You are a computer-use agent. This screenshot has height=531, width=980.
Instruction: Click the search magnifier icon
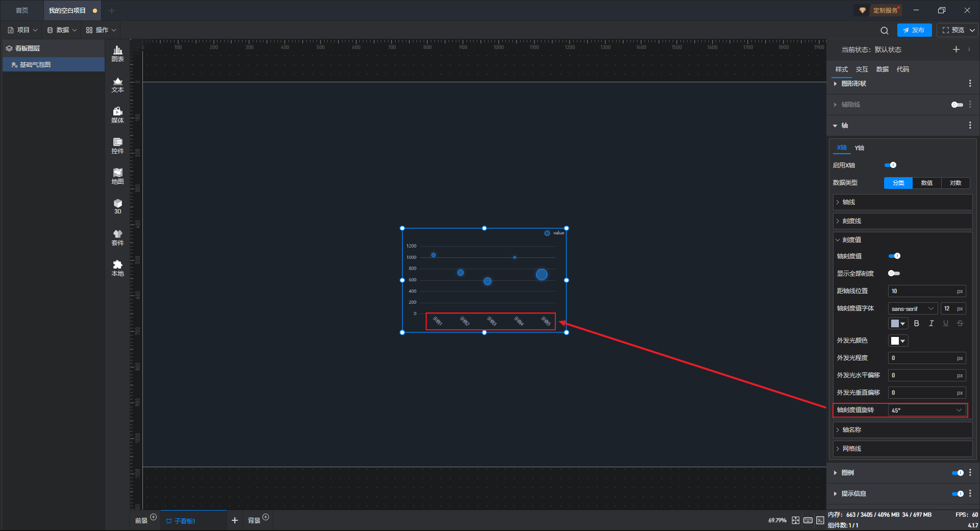click(885, 30)
